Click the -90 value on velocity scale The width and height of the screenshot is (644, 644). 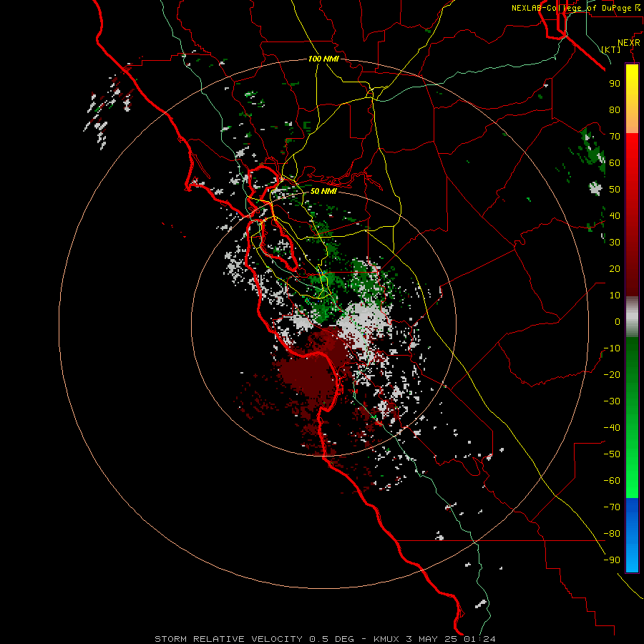(x=612, y=560)
